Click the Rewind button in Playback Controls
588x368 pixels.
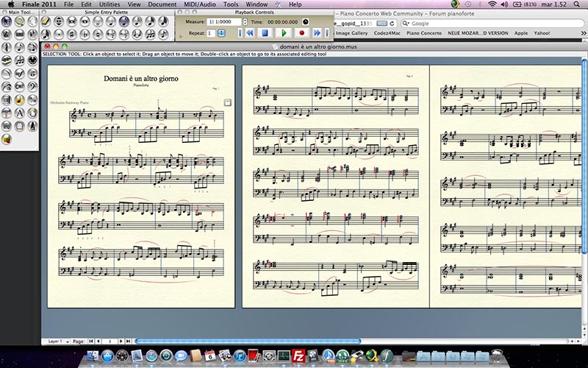click(x=249, y=33)
